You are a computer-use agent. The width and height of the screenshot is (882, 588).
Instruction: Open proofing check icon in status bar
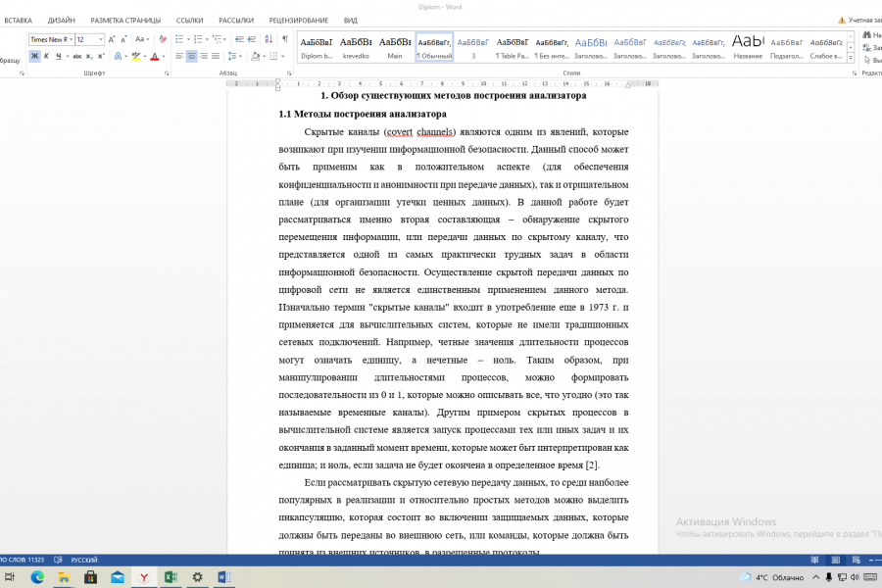click(x=58, y=560)
